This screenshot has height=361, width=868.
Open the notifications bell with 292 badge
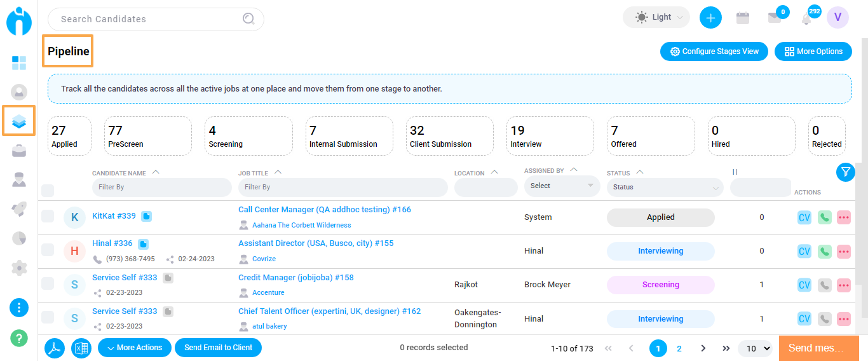pos(807,18)
